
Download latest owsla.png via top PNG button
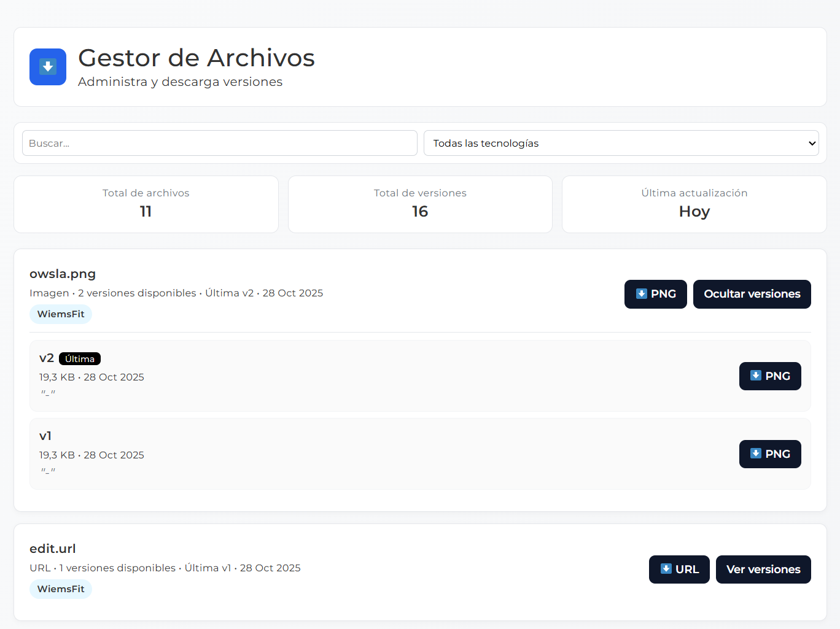pos(655,294)
